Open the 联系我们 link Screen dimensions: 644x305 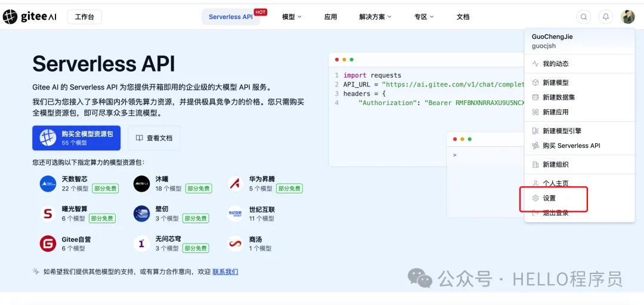[x=225, y=272]
